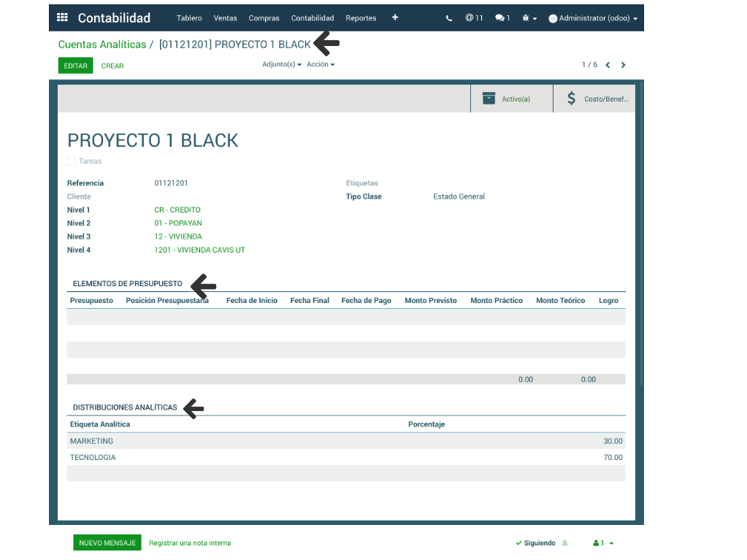Click the Activo(a) archive button
The width and height of the screenshot is (747, 560).
[x=511, y=99]
